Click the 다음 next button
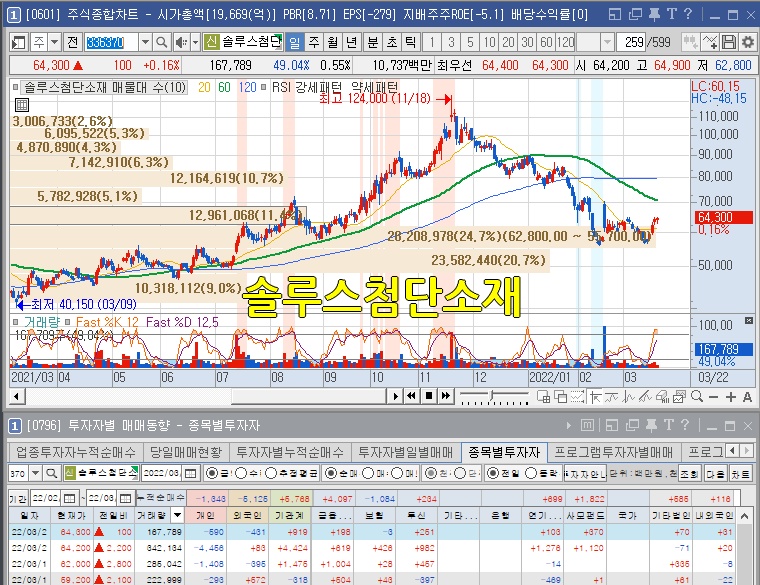Viewport: 760px width, 585px height. tap(715, 473)
